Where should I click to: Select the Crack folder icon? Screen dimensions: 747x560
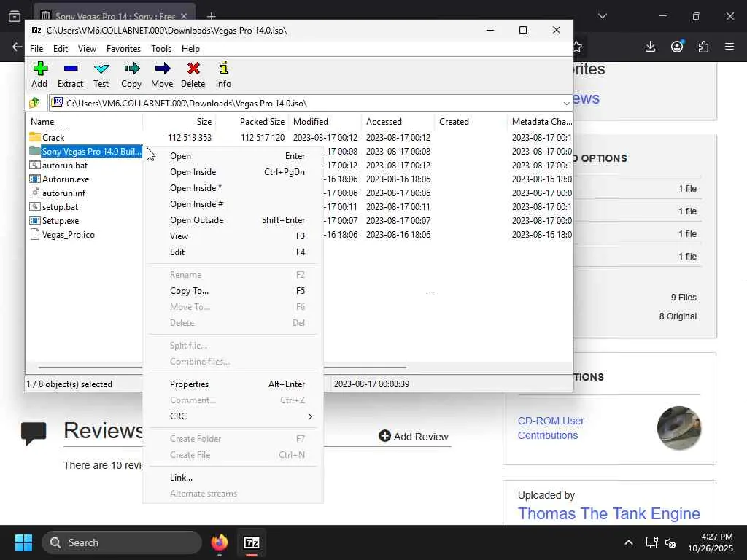(35, 137)
